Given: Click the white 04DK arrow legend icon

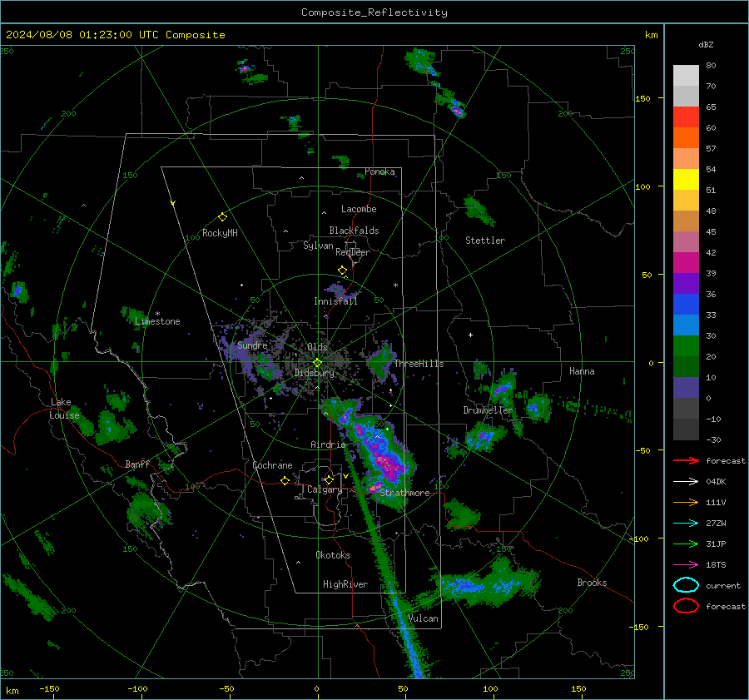Looking at the screenshot, I should point(686,481).
